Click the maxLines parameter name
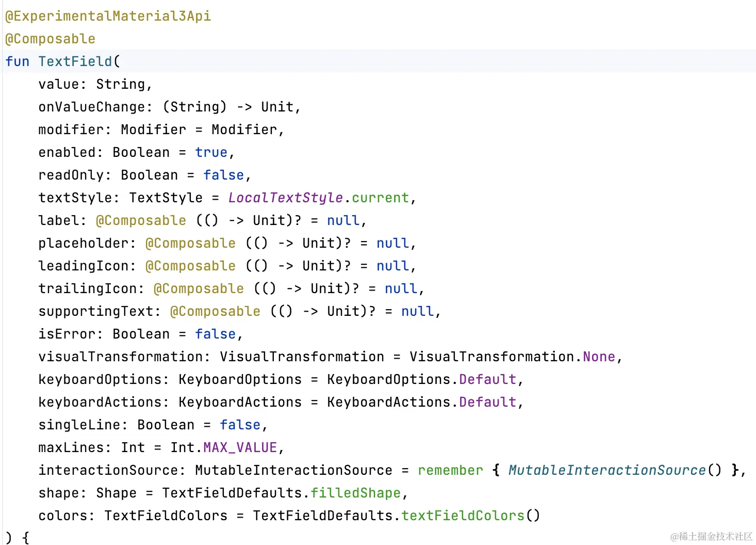Image resolution: width=756 pixels, height=545 pixels. click(71, 447)
